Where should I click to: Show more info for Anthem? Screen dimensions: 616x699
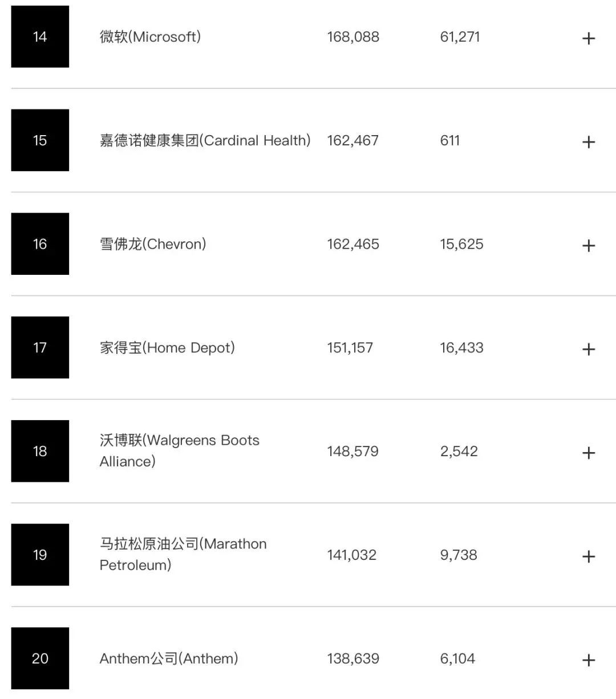tap(588, 660)
